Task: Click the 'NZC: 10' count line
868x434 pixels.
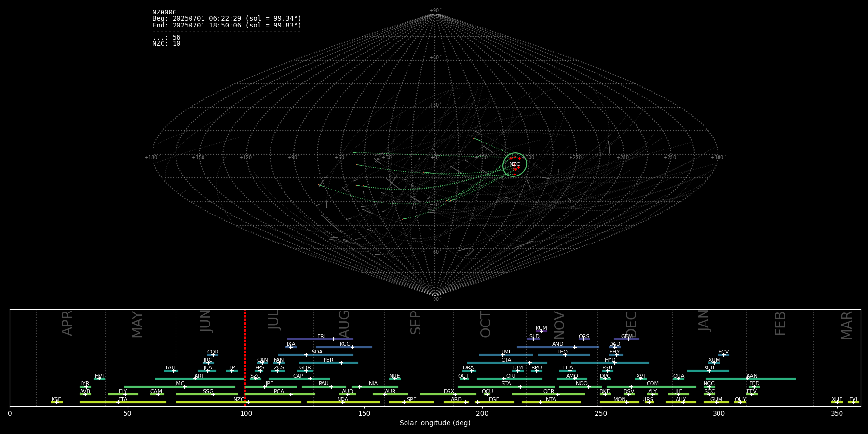Action: pos(166,43)
